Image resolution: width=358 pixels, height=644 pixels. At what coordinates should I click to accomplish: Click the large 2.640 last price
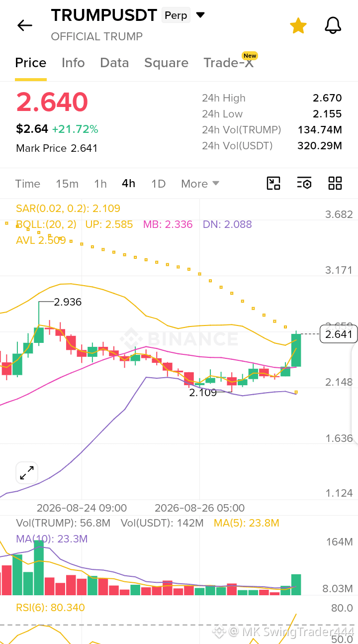(52, 102)
